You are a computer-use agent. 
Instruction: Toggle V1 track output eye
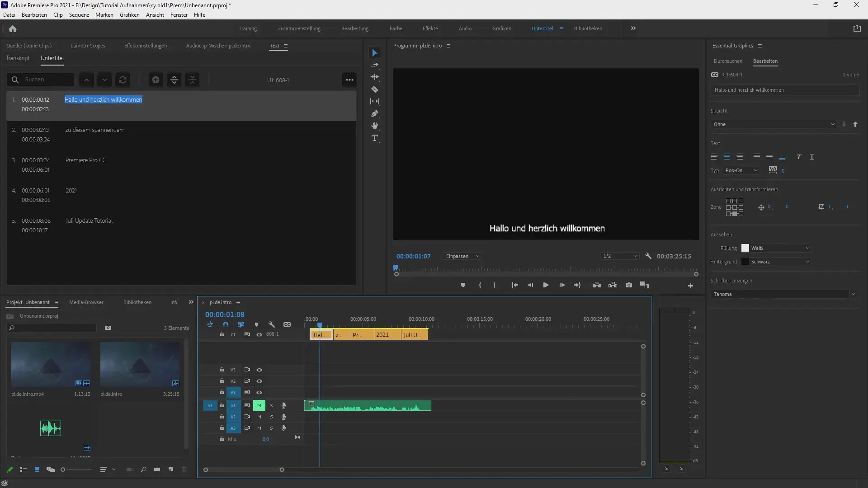tap(259, 393)
